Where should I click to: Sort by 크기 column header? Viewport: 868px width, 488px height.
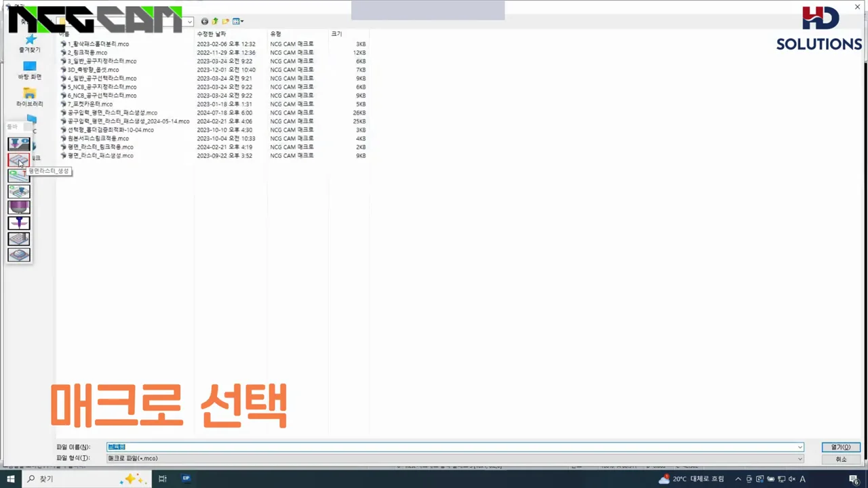click(336, 34)
